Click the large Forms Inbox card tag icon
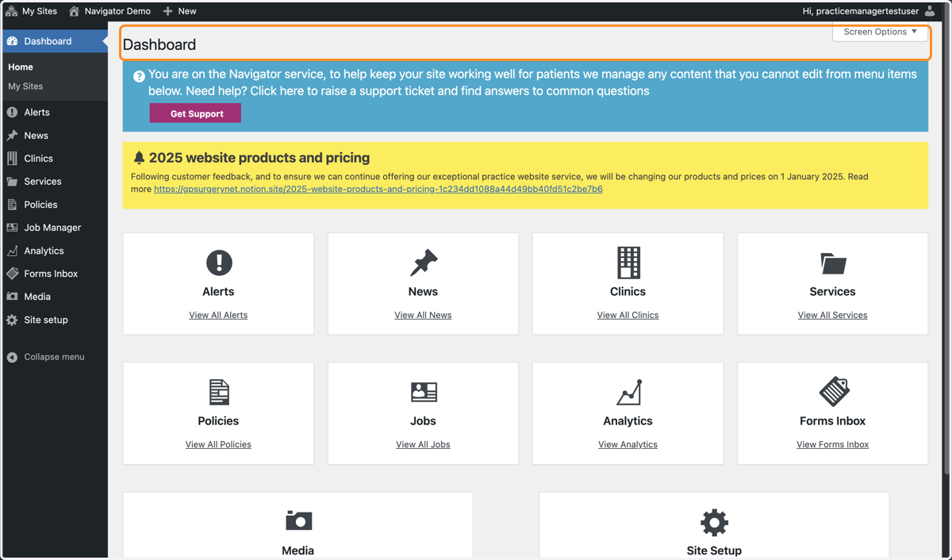 point(833,392)
